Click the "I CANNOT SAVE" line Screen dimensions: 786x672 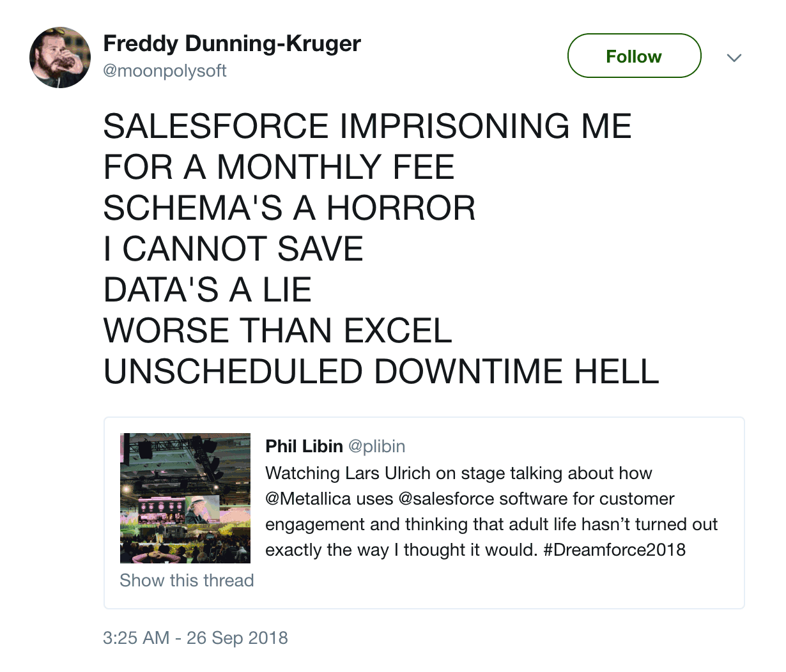click(x=233, y=249)
